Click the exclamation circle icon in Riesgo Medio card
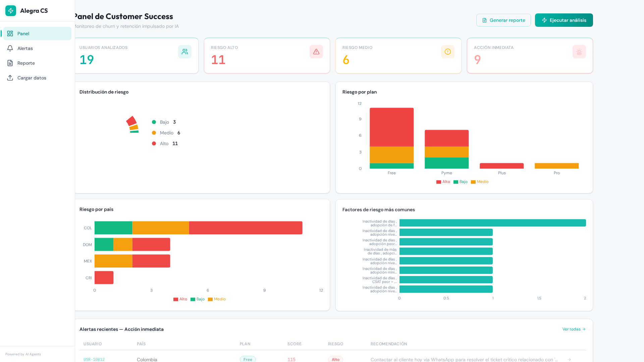This screenshot has height=362, width=644. 448,52
